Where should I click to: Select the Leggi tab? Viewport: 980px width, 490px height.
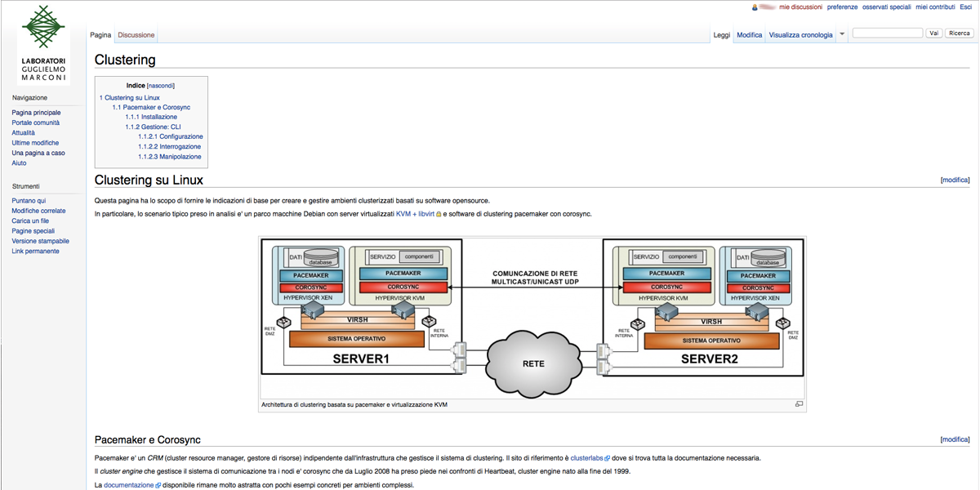[x=722, y=35]
